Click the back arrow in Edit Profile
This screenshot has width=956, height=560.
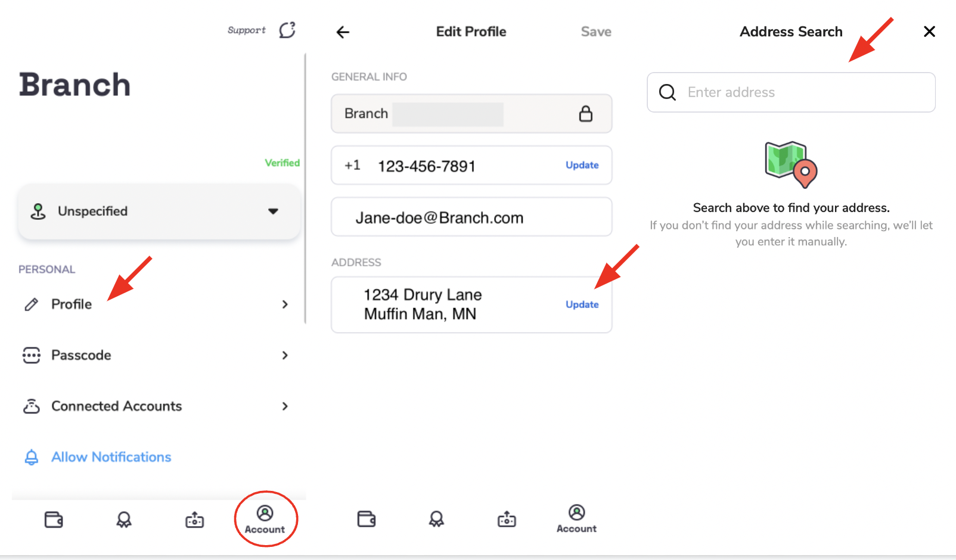(343, 32)
